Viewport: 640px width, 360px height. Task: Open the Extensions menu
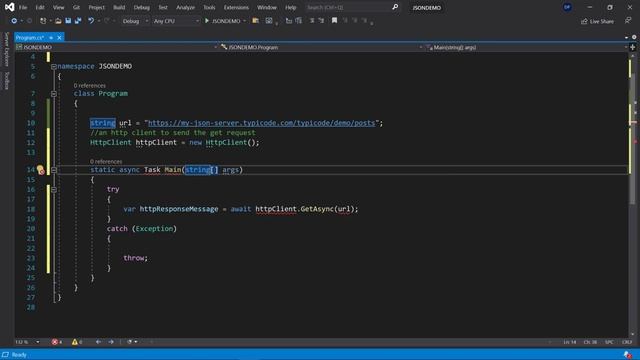(x=236, y=7)
